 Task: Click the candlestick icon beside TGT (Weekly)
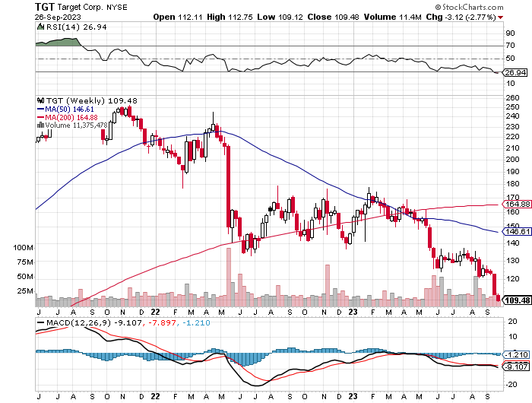coord(41,100)
